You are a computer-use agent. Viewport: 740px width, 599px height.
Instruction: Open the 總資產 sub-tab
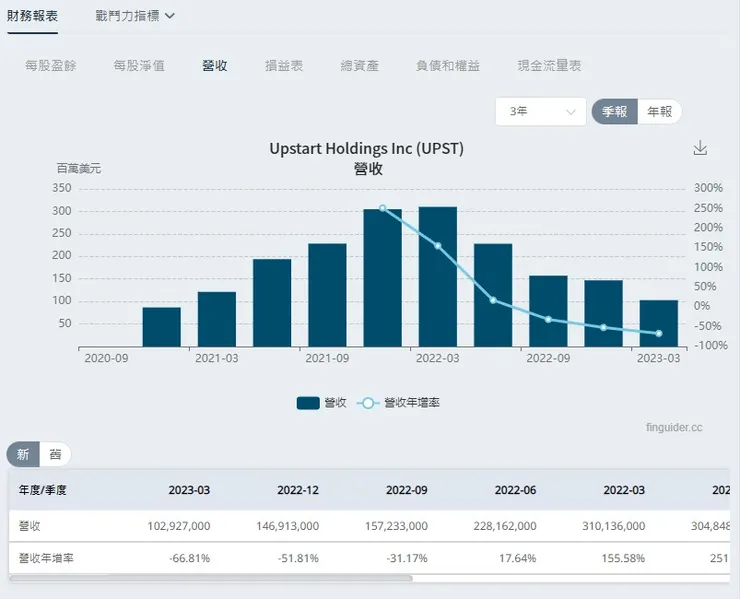tap(360, 66)
